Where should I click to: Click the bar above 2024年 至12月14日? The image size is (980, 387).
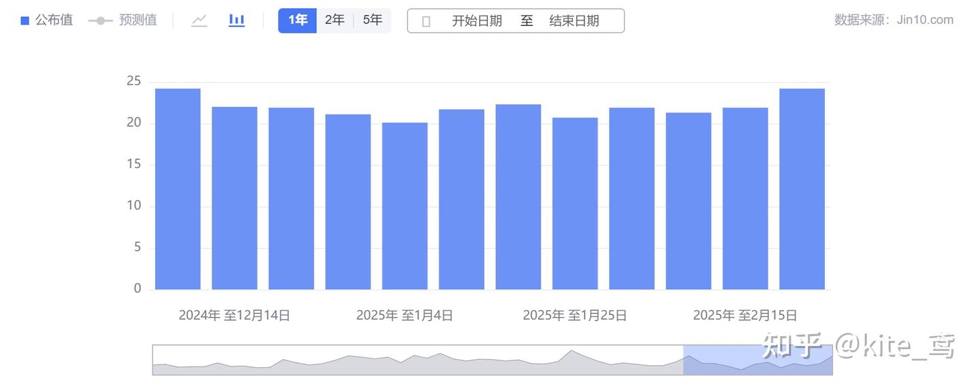(234, 198)
